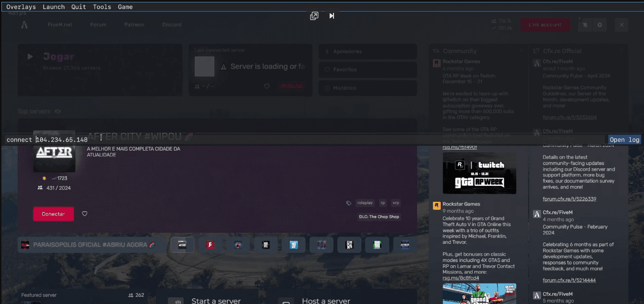Open the Forum link
This screenshot has width=644, height=304.
pyautogui.click(x=98, y=25)
